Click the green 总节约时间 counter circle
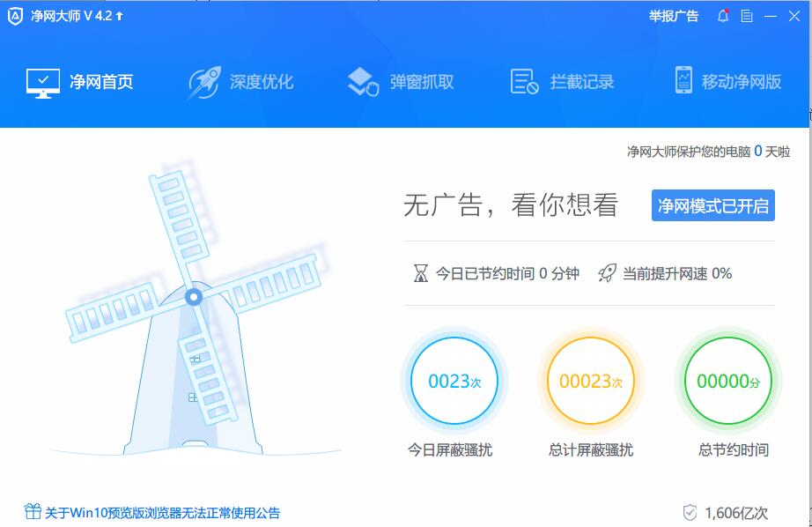The width and height of the screenshot is (812, 527). (728, 381)
